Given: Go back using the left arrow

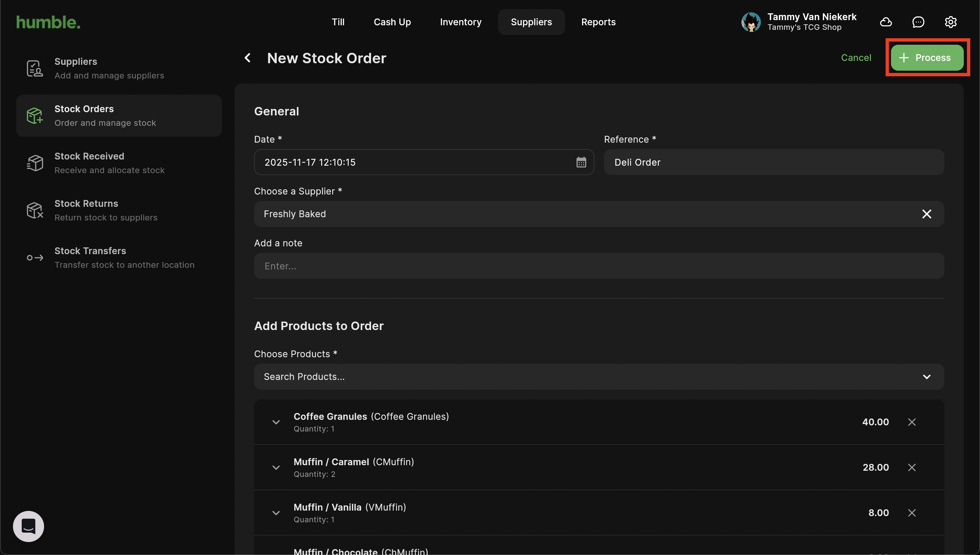Looking at the screenshot, I should 248,58.
